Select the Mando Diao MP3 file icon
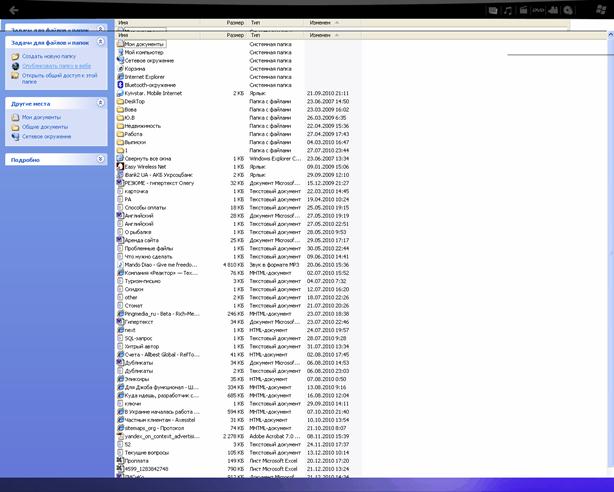 click(120, 265)
